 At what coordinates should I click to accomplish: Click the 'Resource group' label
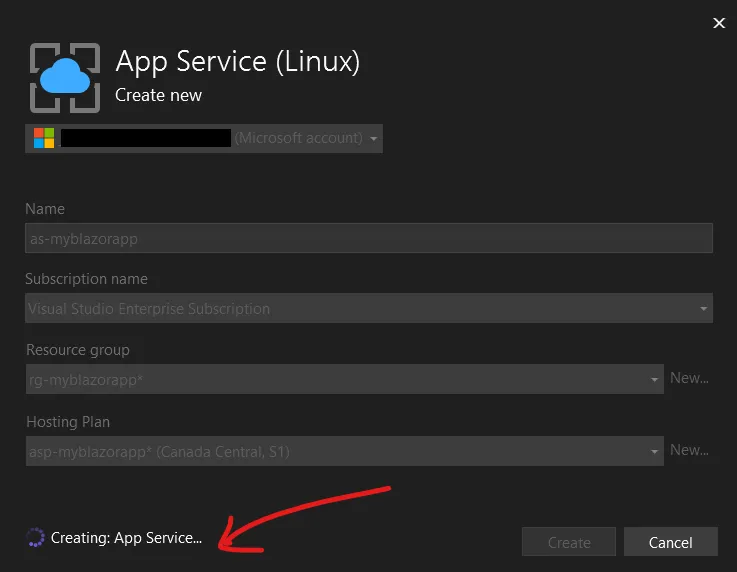pyautogui.click(x=78, y=350)
